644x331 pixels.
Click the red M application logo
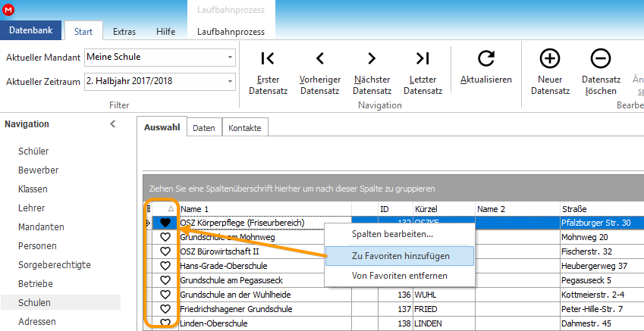tap(8, 9)
